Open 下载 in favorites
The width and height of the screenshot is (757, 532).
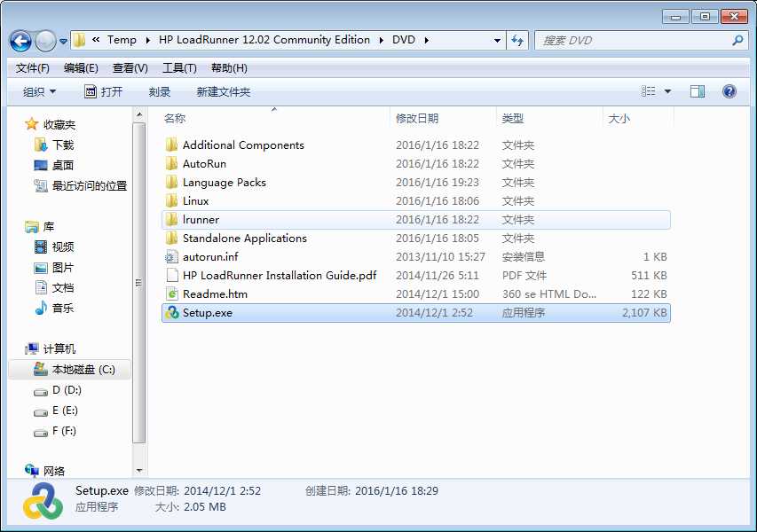[x=54, y=145]
